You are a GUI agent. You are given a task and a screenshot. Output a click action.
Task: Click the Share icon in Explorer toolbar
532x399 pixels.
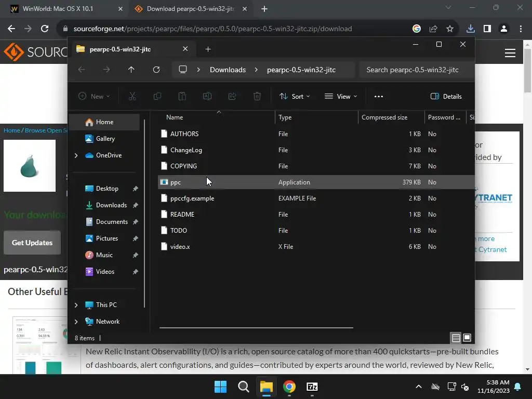pos(232,96)
